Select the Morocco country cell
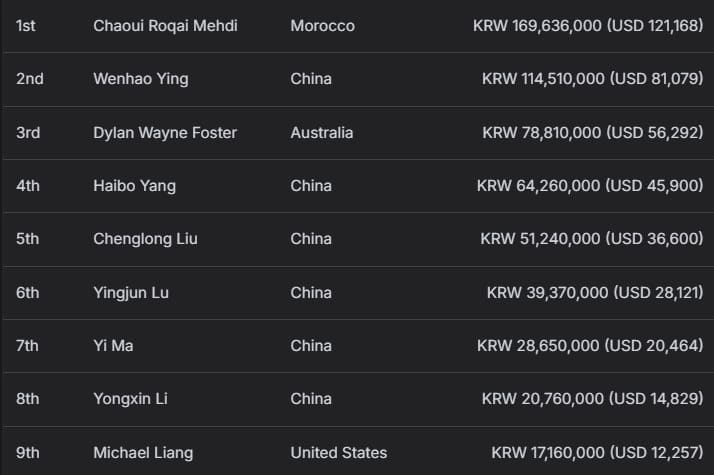Image resolution: width=714 pixels, height=475 pixels. click(322, 25)
